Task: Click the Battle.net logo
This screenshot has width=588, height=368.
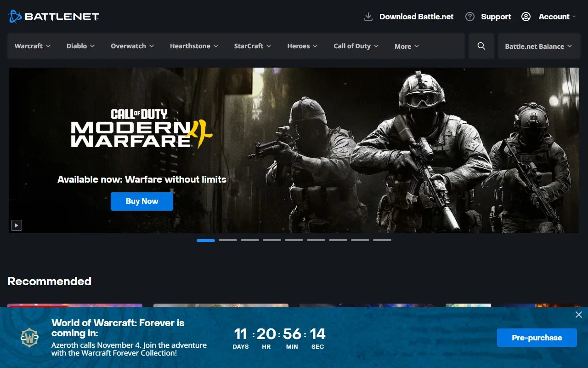Action: click(x=53, y=17)
